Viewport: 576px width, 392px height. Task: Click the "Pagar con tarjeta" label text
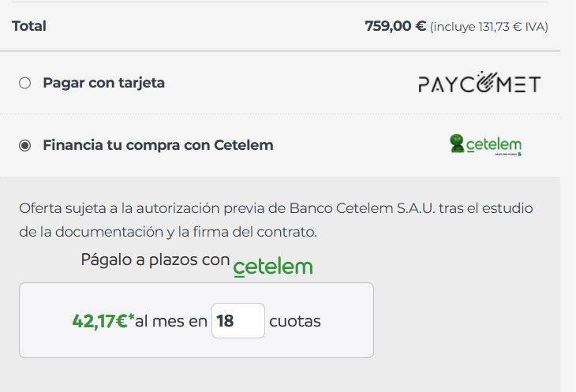pyautogui.click(x=103, y=83)
